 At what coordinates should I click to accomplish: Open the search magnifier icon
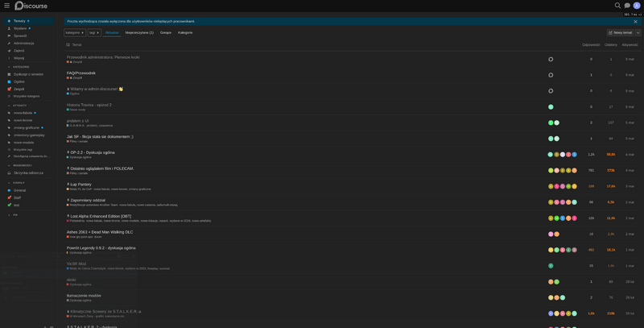tap(617, 6)
